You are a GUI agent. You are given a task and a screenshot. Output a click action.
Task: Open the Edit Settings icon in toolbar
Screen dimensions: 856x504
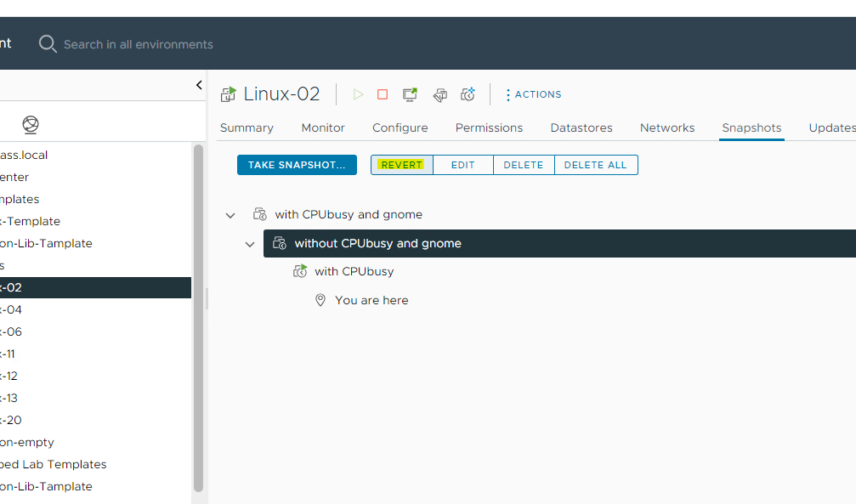click(440, 95)
